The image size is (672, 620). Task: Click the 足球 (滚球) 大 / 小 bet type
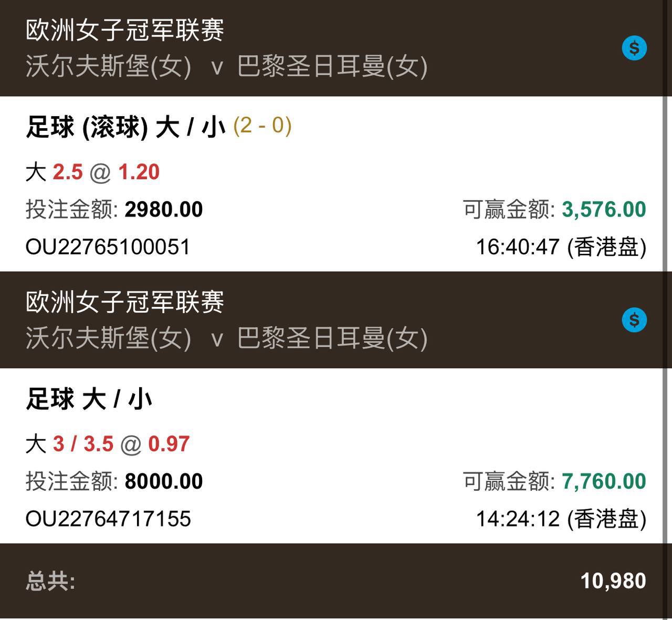click(125, 127)
